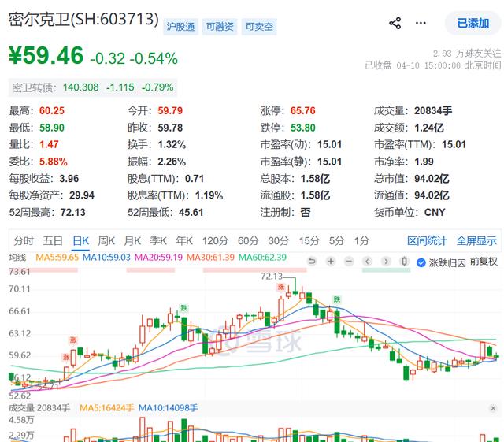
Task: Click the 成交量 value 20834手 in the stats grid
Action: (x=433, y=110)
